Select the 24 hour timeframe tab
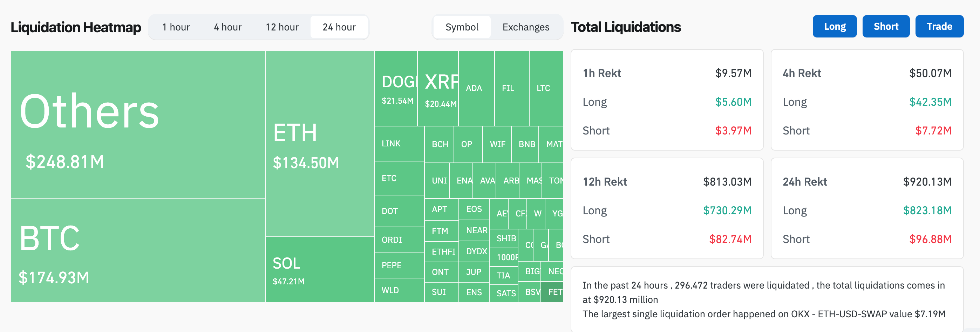The height and width of the screenshot is (332, 980). point(339,27)
